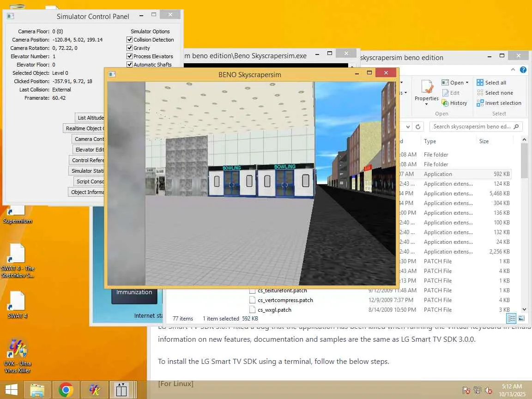Open the SWAT 4 desktop shortcut
Image resolution: width=532 pixels, height=399 pixels.
pos(17,305)
